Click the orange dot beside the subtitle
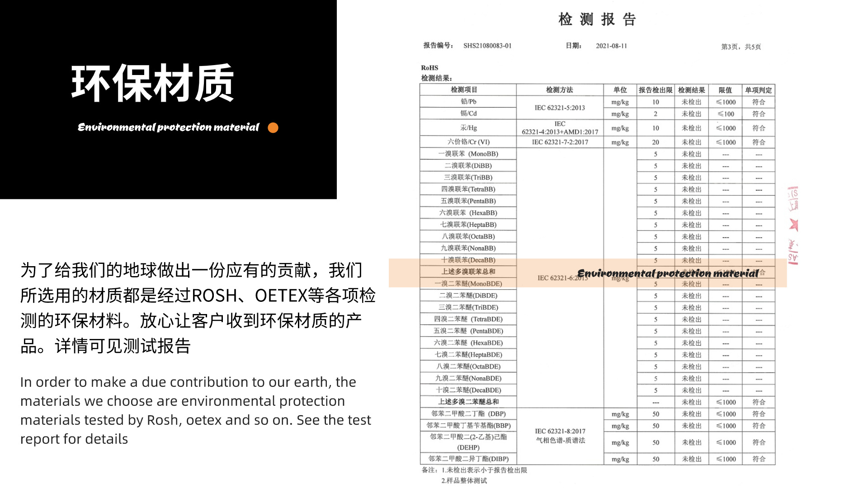The image size is (868, 488). coord(273,128)
